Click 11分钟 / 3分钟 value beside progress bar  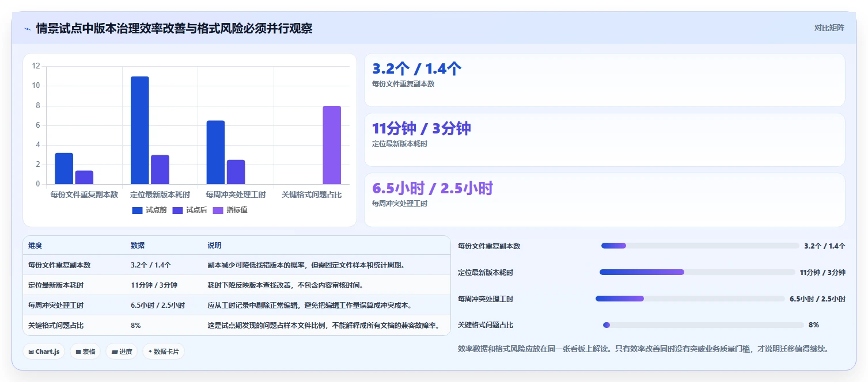coord(822,272)
